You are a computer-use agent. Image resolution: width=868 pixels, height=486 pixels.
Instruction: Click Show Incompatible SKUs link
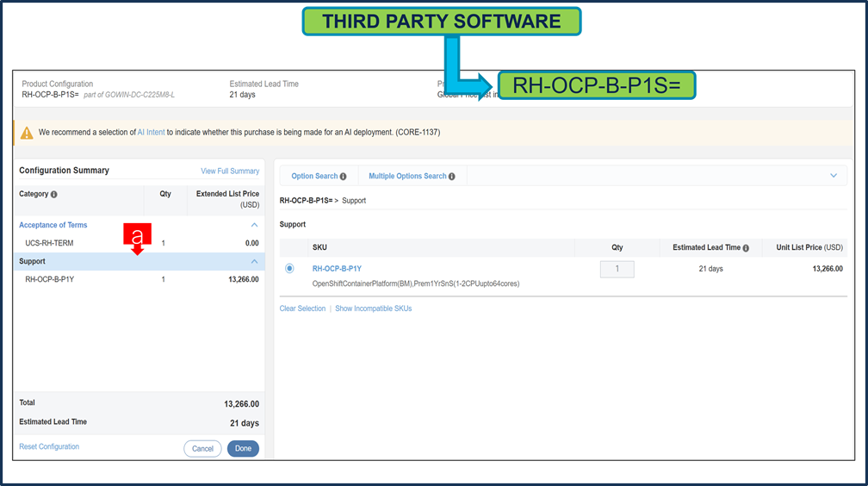click(373, 308)
